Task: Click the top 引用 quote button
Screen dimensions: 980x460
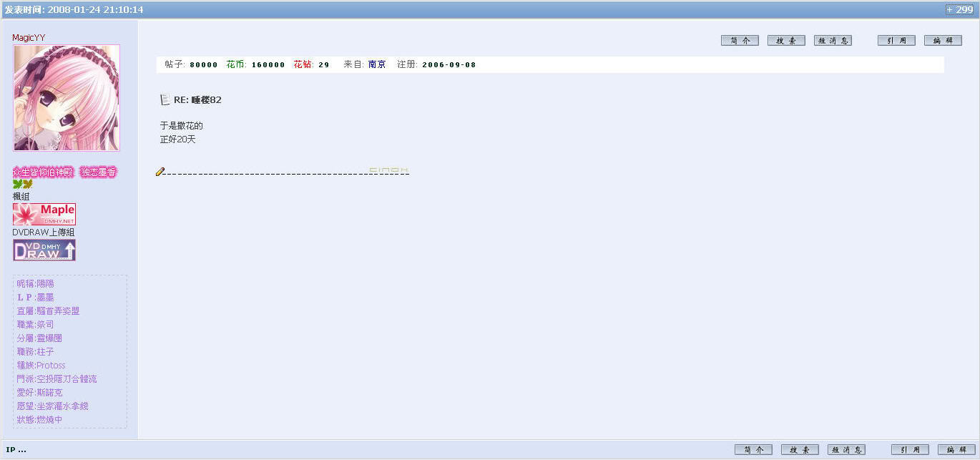Action: (x=896, y=41)
